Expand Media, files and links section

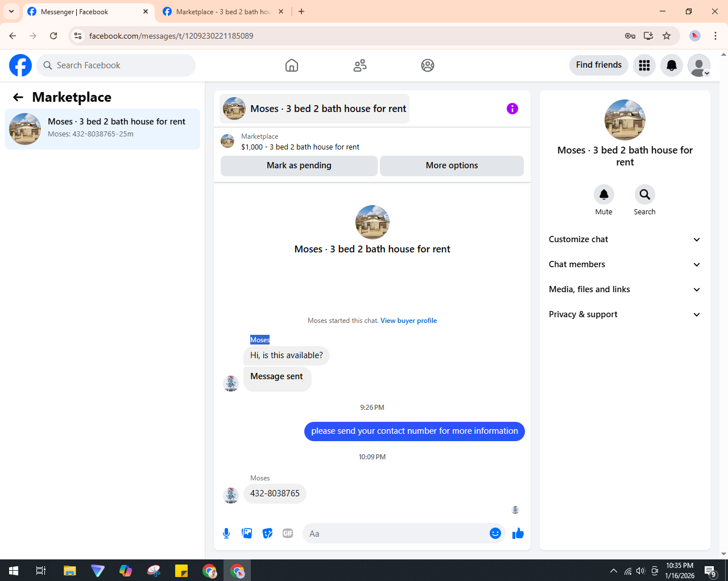tap(625, 289)
